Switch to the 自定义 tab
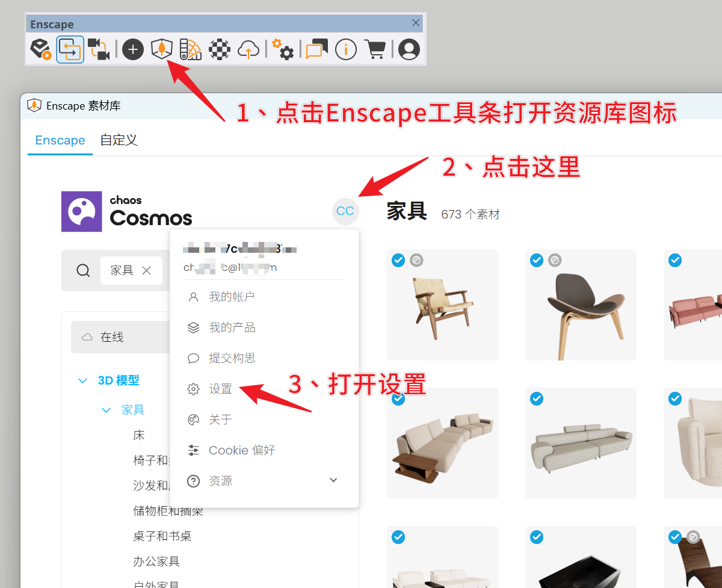722x588 pixels. coord(119,140)
